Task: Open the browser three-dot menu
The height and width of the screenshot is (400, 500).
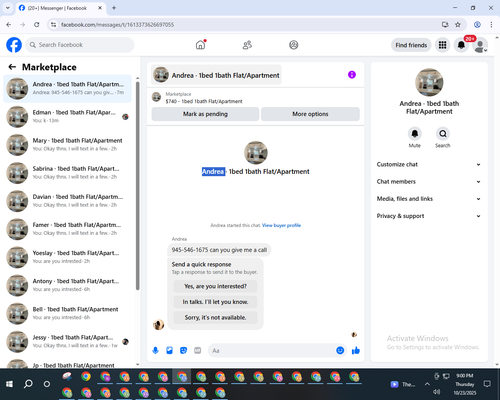Action: (x=491, y=25)
